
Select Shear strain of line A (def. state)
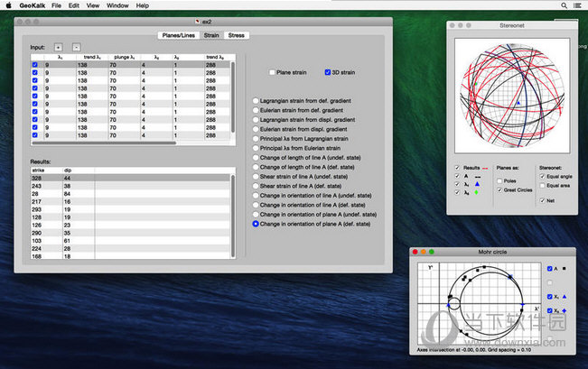pos(256,186)
